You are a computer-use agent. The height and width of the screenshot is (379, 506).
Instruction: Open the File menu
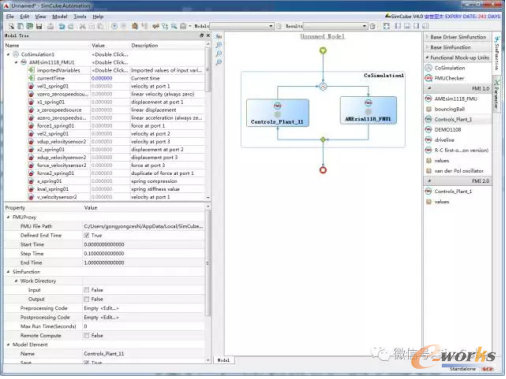[x=10, y=16]
